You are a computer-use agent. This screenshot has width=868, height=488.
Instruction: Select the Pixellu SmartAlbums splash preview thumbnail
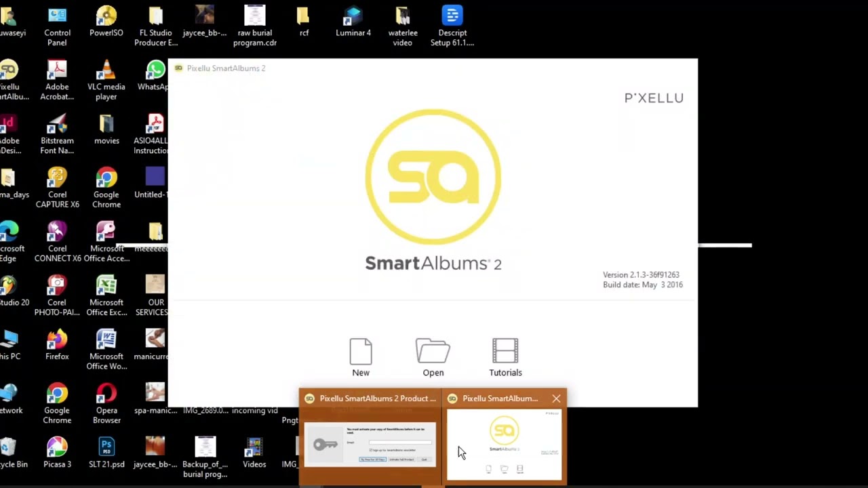(x=504, y=444)
